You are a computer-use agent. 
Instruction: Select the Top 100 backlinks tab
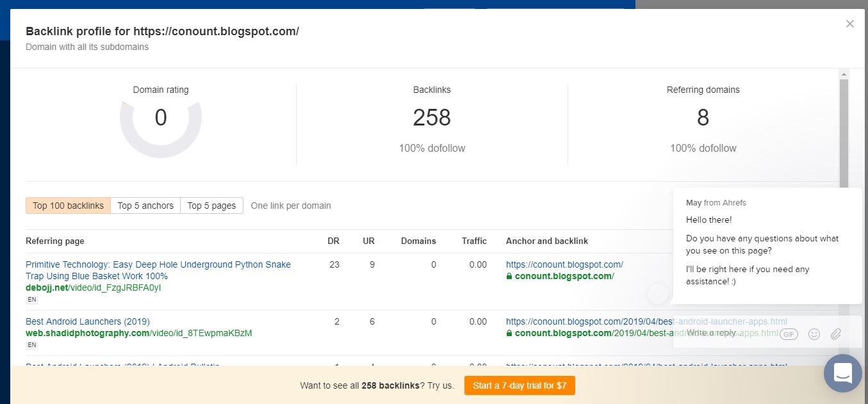tap(69, 206)
